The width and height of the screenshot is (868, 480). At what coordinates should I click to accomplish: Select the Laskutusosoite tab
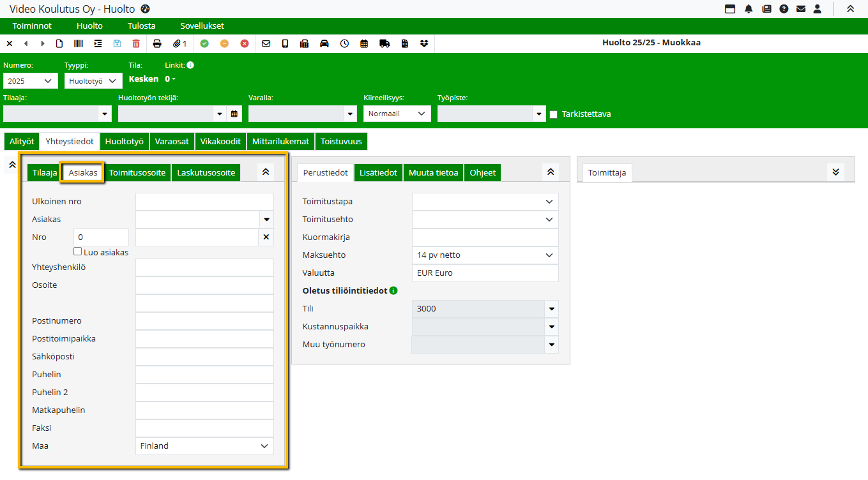pyautogui.click(x=206, y=172)
